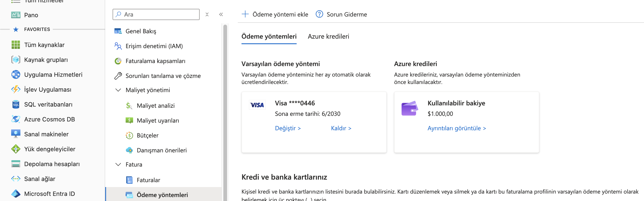Open Depolama hesapları storage icon
The width and height of the screenshot is (644, 201).
(16, 164)
